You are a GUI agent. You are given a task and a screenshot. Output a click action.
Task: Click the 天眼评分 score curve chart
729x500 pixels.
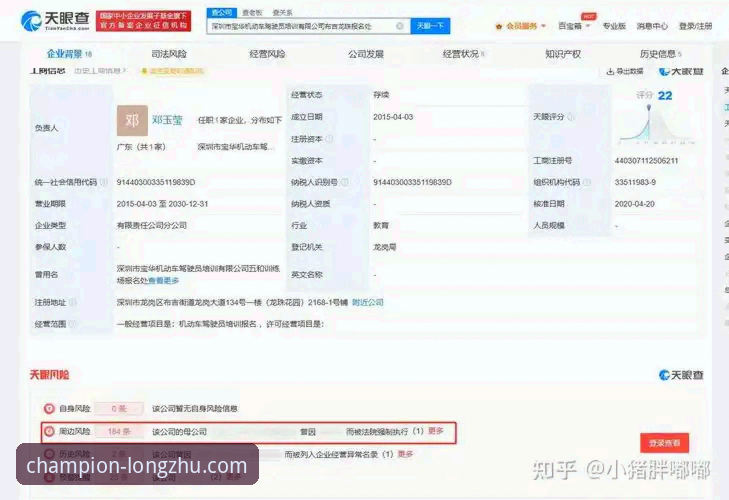coord(656,124)
